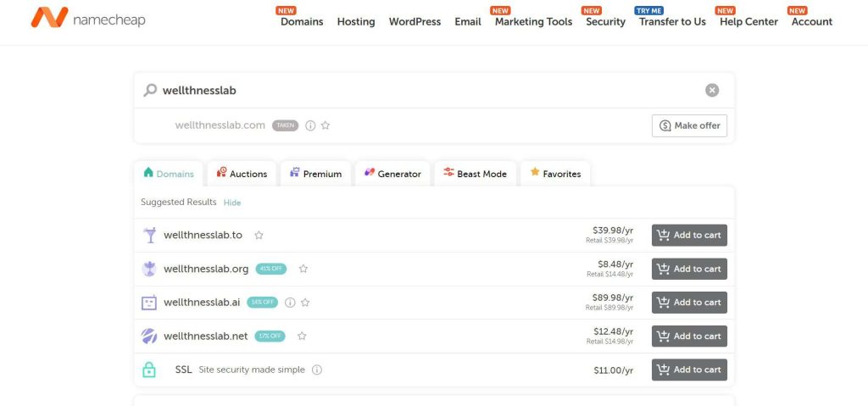Favorite wellthnesslab.com with the star
The image size is (868, 406).
pyautogui.click(x=325, y=125)
